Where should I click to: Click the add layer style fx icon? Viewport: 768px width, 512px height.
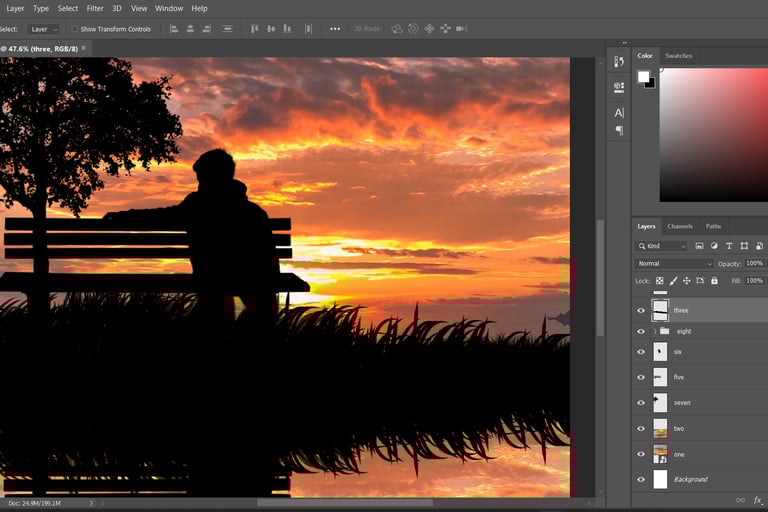click(x=757, y=500)
